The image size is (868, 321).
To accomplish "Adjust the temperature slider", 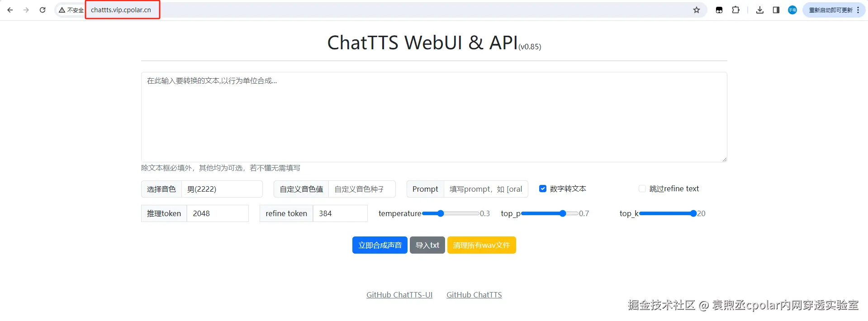I will 450,213.
